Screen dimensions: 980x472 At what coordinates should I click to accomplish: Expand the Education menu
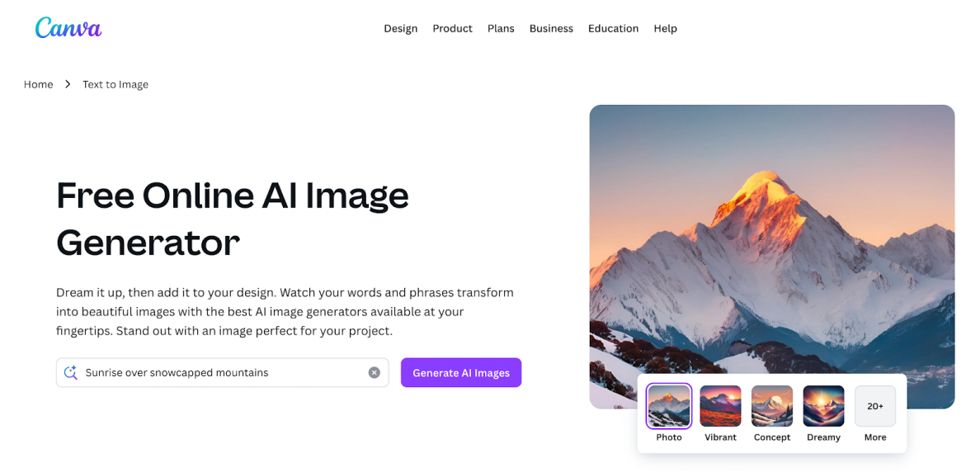click(613, 28)
